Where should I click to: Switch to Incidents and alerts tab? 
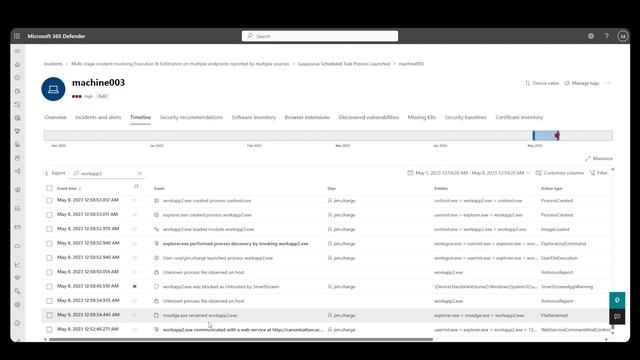point(98,117)
